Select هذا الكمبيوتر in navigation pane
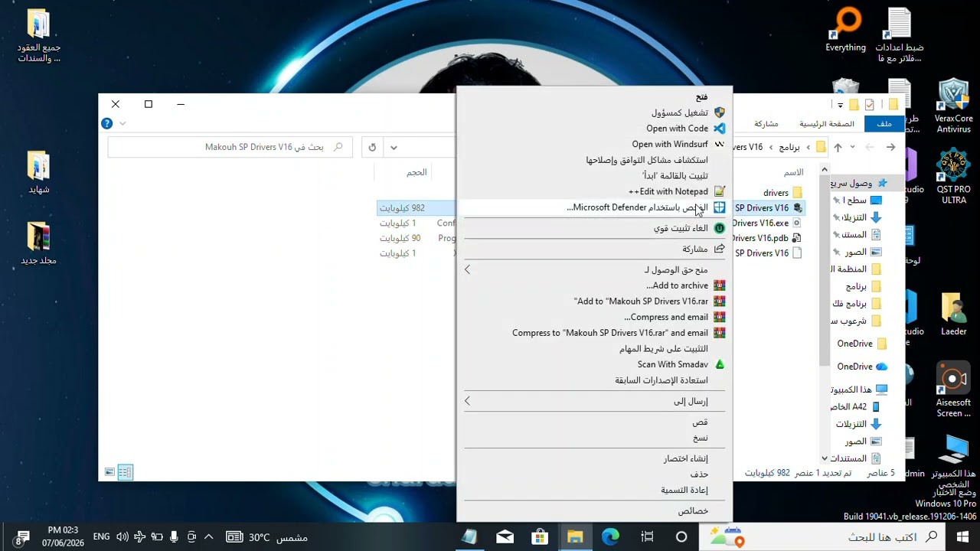Screen dimensions: 980x551 (857, 390)
